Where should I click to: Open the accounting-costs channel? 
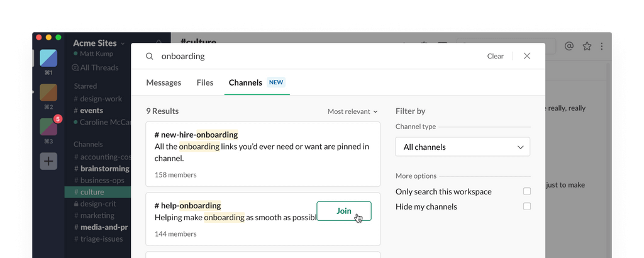(102, 157)
